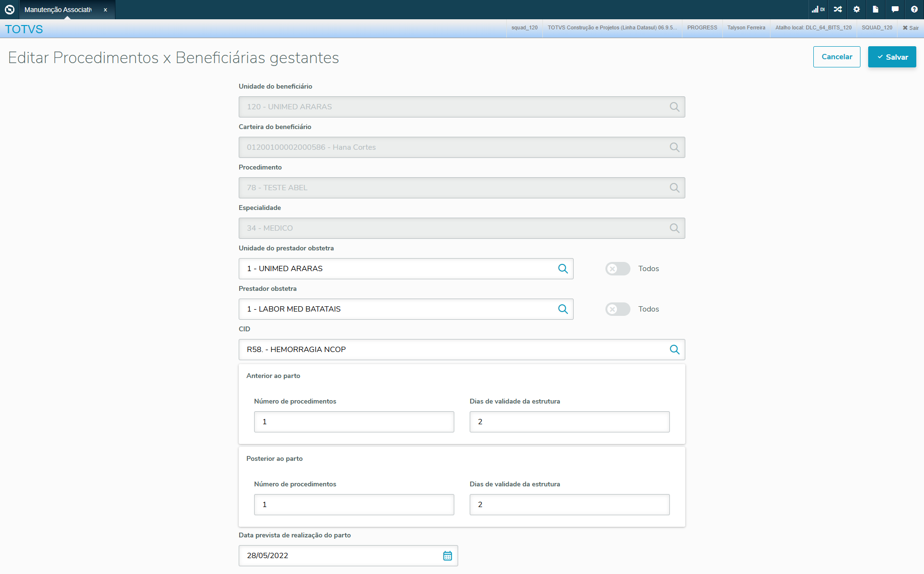Viewport: 924px width, 574px height.
Task: Close the Manutenção Associativa tab
Action: [105, 10]
